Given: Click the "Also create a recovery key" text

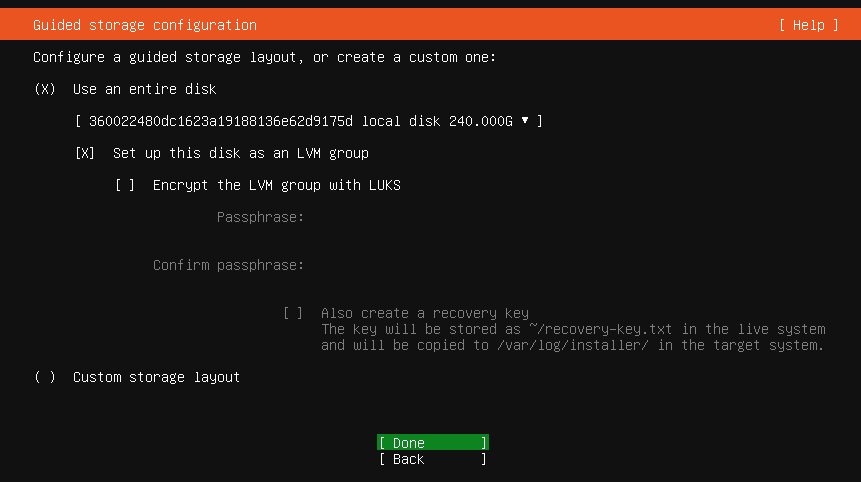Looking at the screenshot, I should 425,313.
